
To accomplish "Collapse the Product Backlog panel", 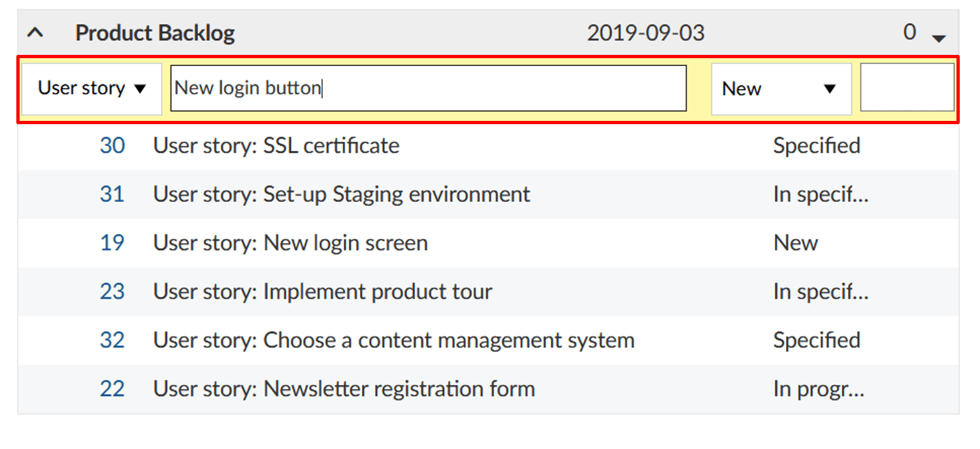I will (35, 31).
